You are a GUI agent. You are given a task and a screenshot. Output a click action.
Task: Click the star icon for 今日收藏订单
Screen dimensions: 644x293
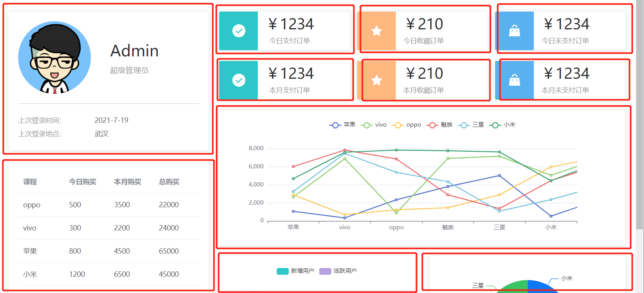click(377, 31)
